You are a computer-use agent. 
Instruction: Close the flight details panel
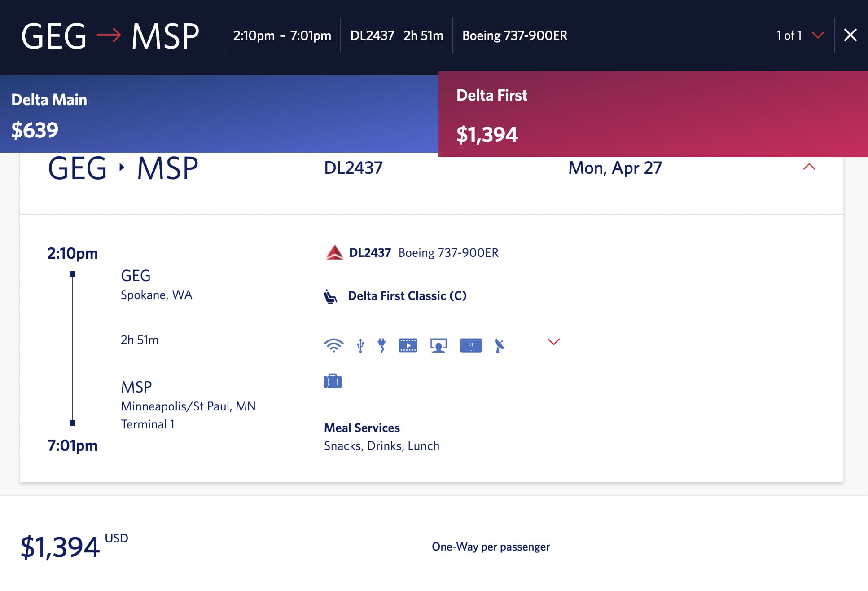850,35
